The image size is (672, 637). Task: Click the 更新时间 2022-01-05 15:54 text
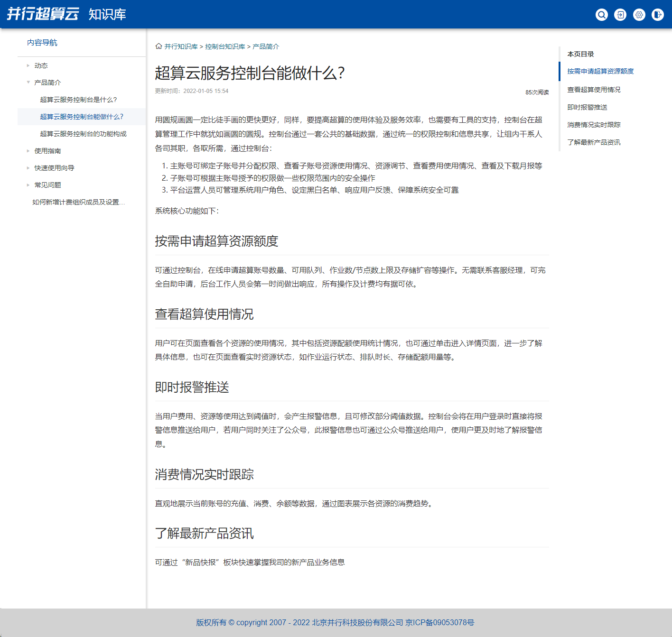coord(192,91)
